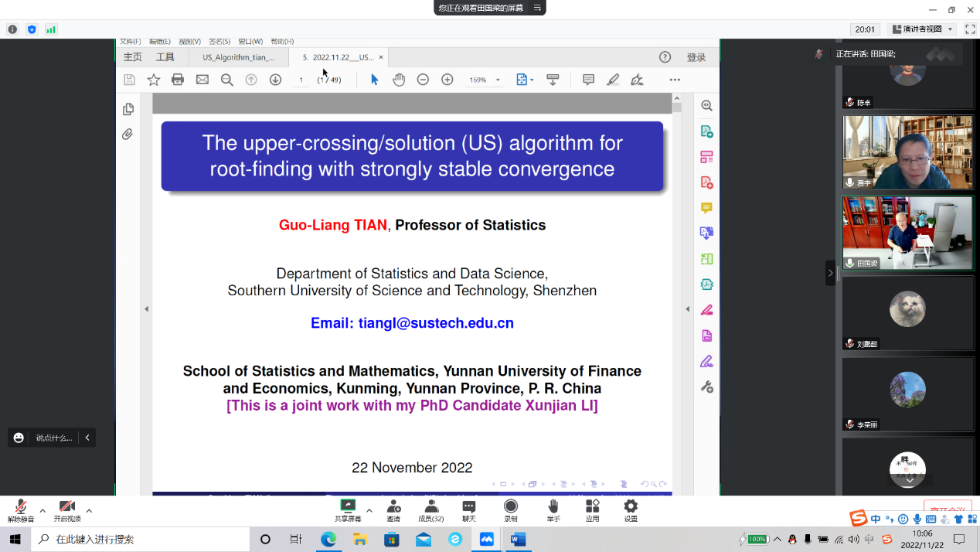Viewport: 980px width, 552px height.
Task: Open the Fill & Sign tool in right pane
Action: pos(706,361)
